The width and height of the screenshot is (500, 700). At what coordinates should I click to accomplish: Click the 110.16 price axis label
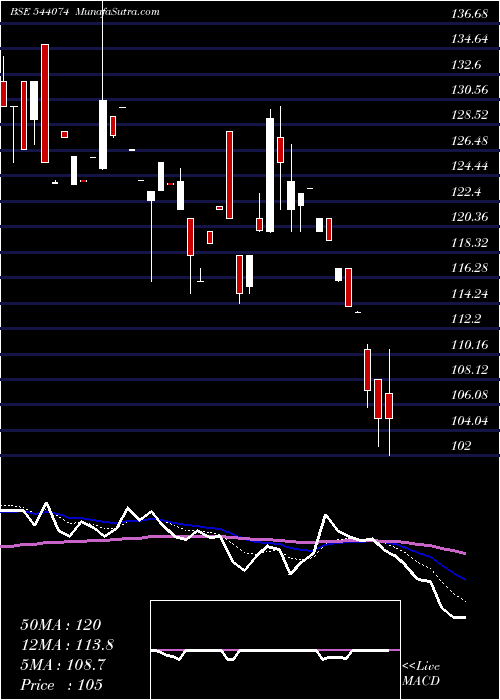click(x=469, y=345)
